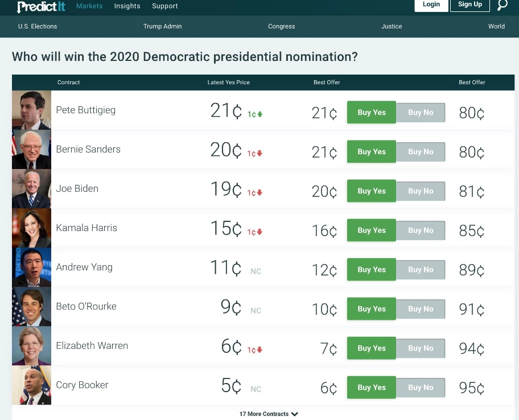Open the Insights menu
Image resolution: width=519 pixels, height=420 pixels.
(127, 6)
